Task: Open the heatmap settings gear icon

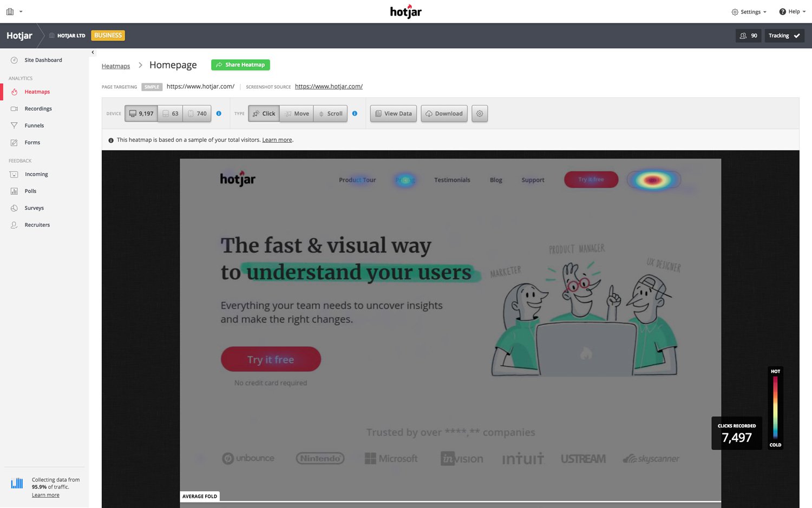Action: pos(480,114)
